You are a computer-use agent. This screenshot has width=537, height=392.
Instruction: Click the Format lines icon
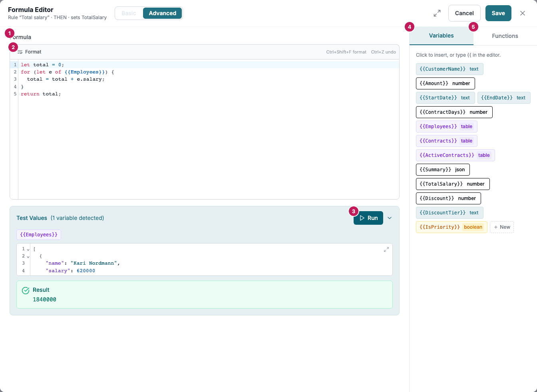point(20,52)
